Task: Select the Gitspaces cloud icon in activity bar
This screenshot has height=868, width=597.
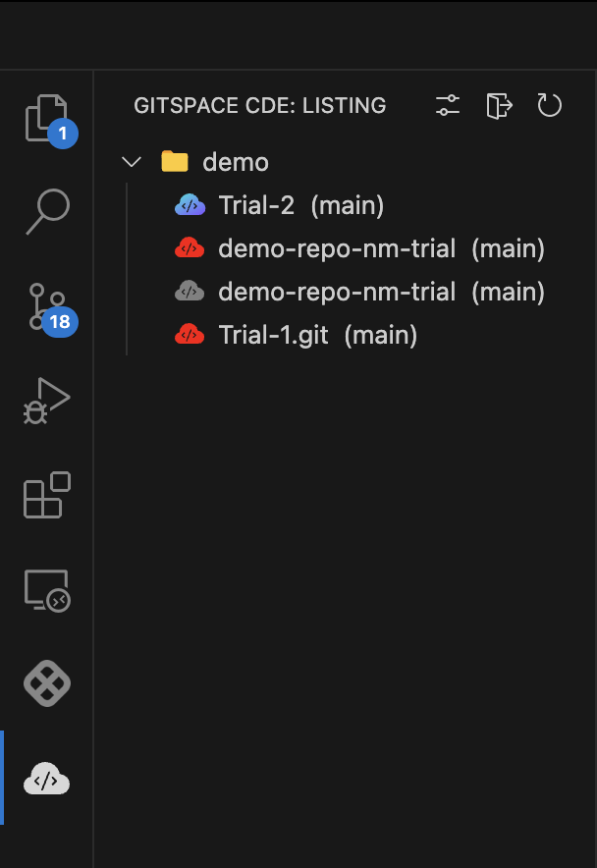Action: point(47,780)
